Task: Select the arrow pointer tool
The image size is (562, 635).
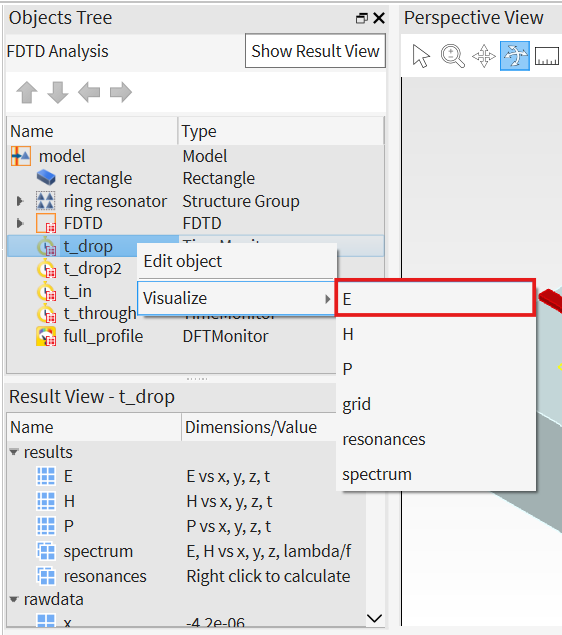Action: pos(421,56)
